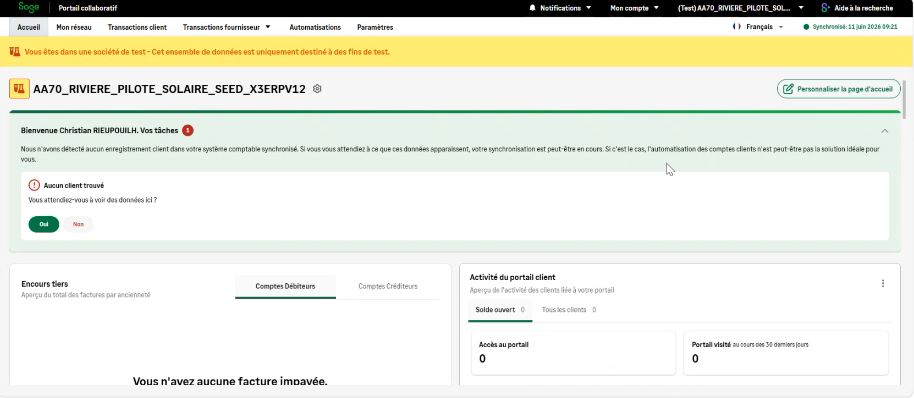Click the Accès au portail card
This screenshot has height=398, width=914.
[x=573, y=353]
